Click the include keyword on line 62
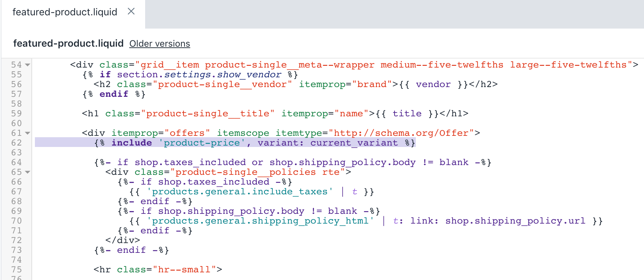 [x=132, y=143]
